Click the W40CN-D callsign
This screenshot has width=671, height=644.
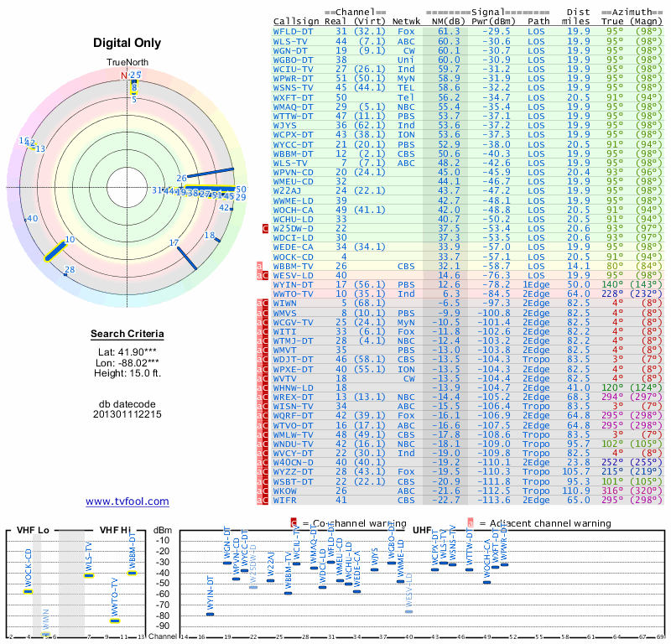tap(293, 463)
